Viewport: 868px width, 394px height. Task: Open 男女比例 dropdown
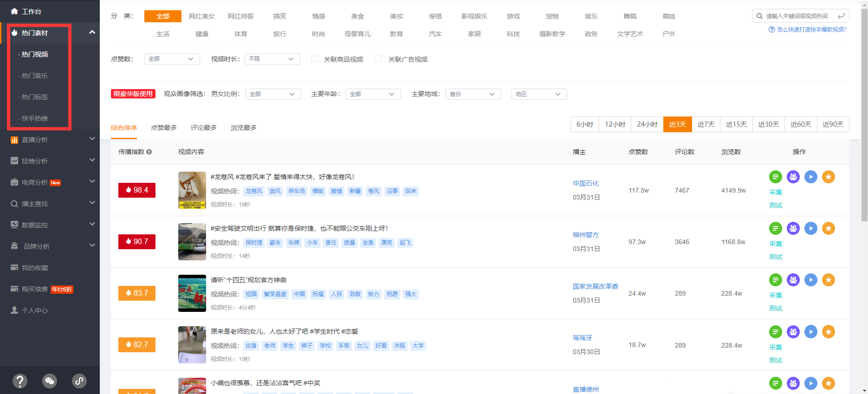click(273, 94)
